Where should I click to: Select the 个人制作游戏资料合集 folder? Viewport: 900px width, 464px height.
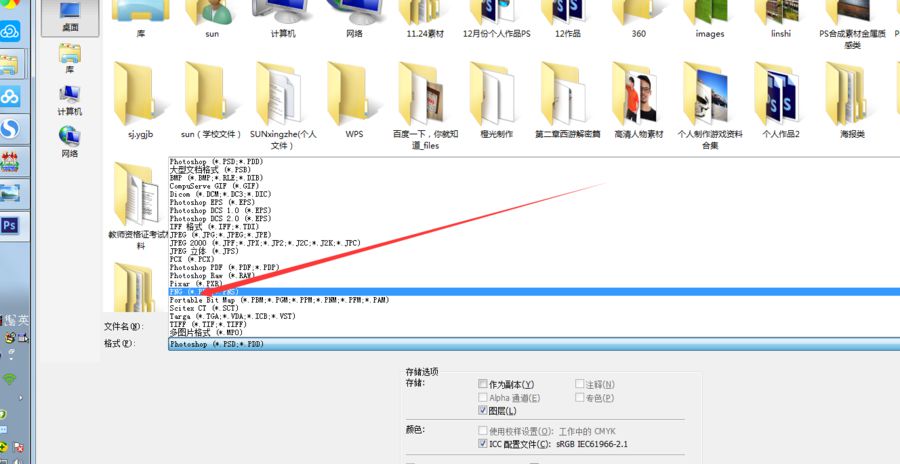click(710, 106)
